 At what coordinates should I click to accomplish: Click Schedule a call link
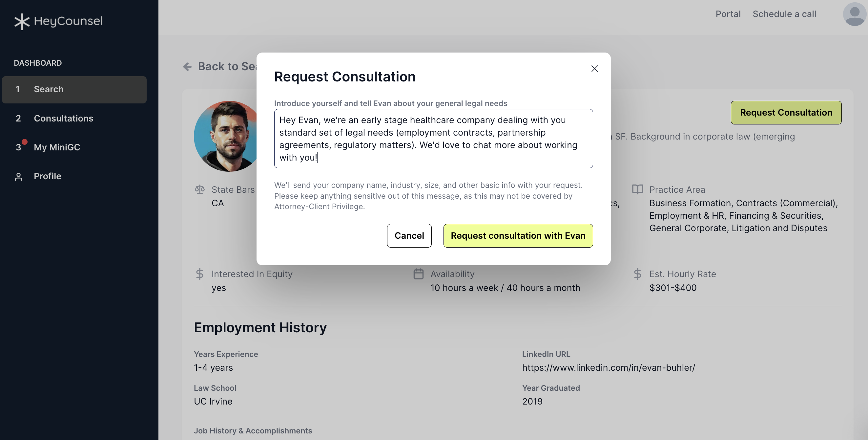[x=784, y=14]
